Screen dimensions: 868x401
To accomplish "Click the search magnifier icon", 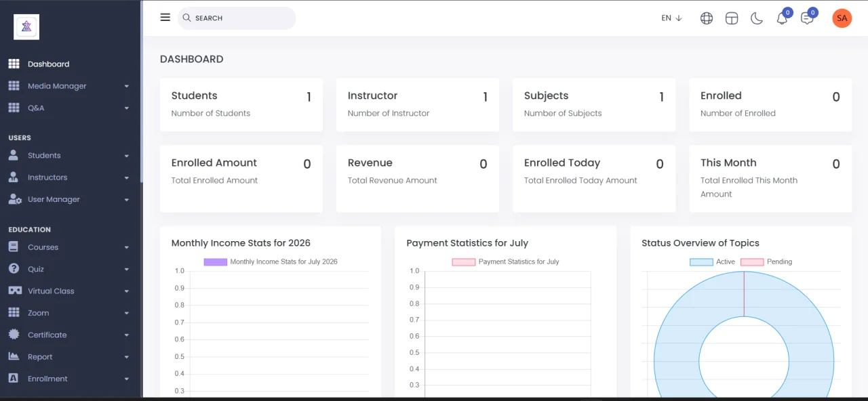I will point(186,18).
